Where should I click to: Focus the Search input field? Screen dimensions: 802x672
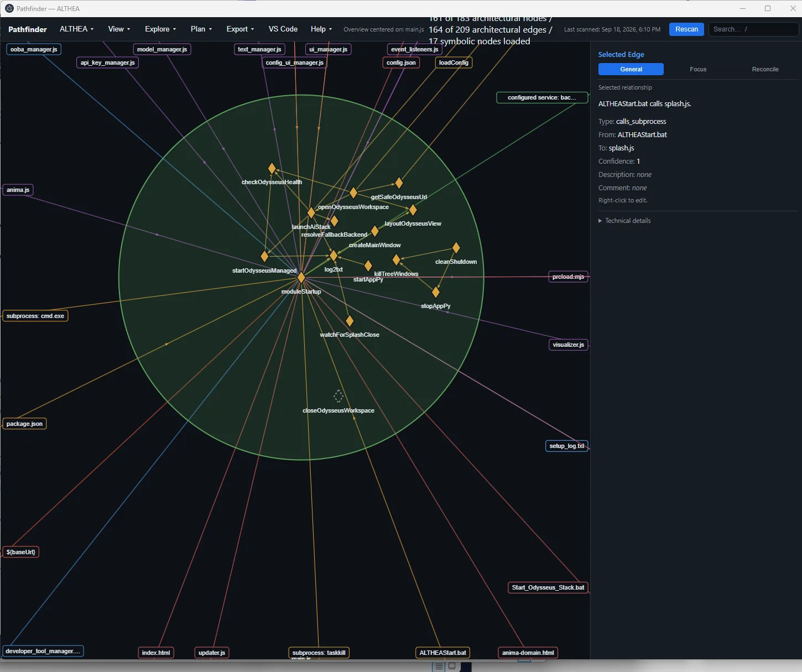pyautogui.click(x=753, y=29)
